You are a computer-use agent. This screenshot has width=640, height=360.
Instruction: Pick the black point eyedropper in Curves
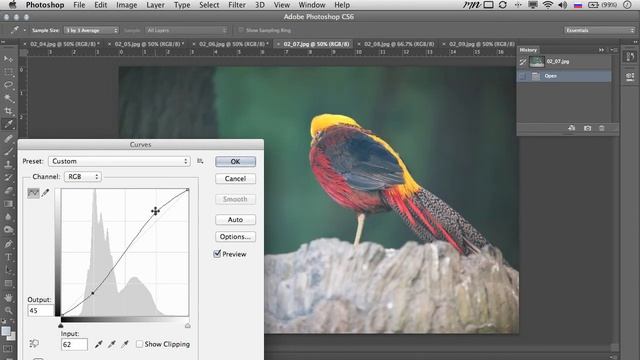click(x=98, y=344)
